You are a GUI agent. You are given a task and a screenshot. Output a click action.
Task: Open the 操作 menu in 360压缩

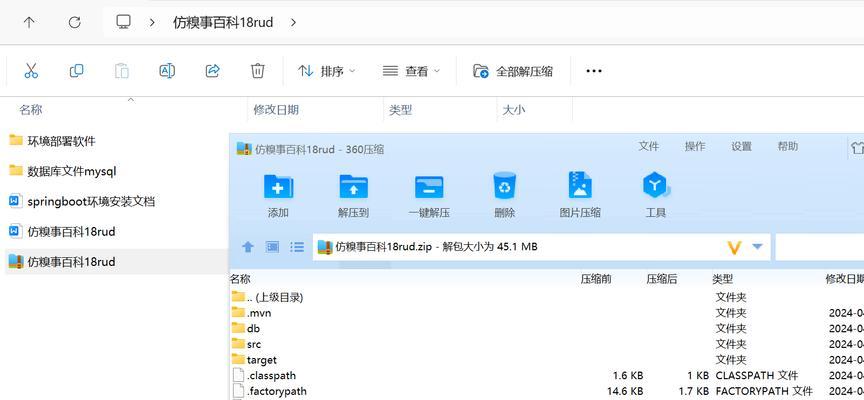point(695,146)
